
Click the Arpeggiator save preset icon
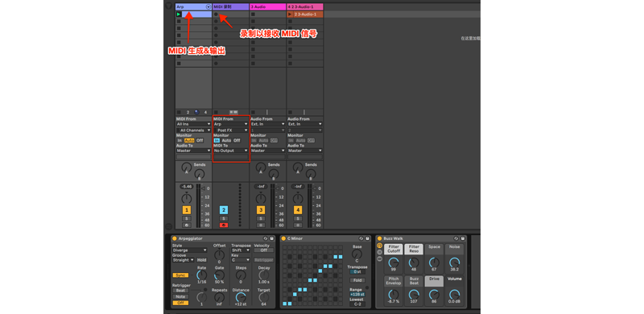(271, 238)
